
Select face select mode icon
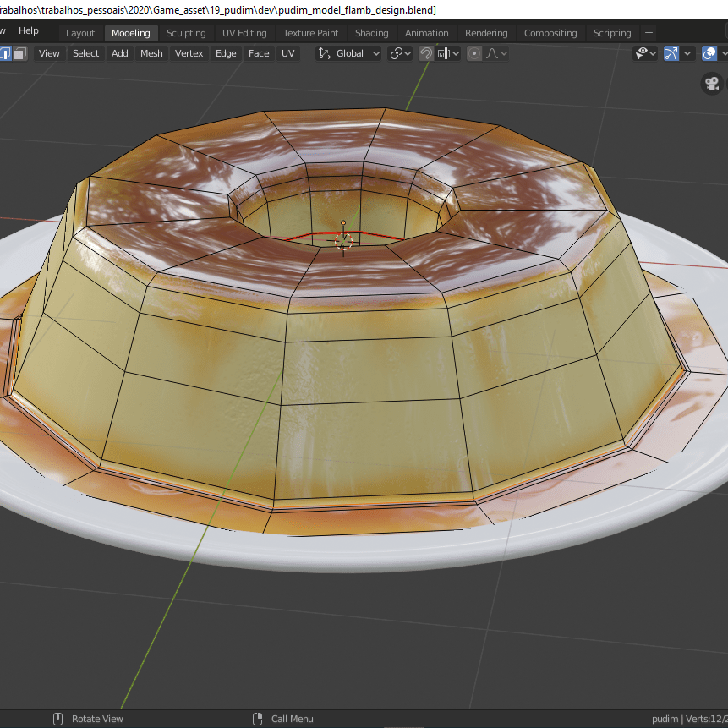point(19,53)
